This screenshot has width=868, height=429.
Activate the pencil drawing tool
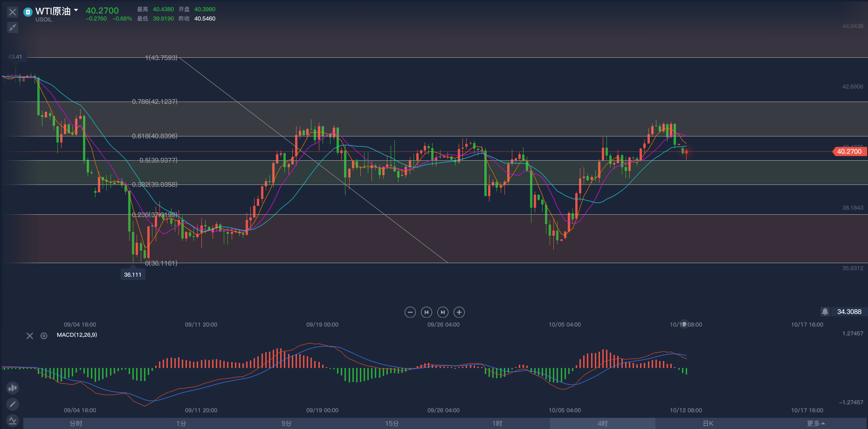[13, 404]
